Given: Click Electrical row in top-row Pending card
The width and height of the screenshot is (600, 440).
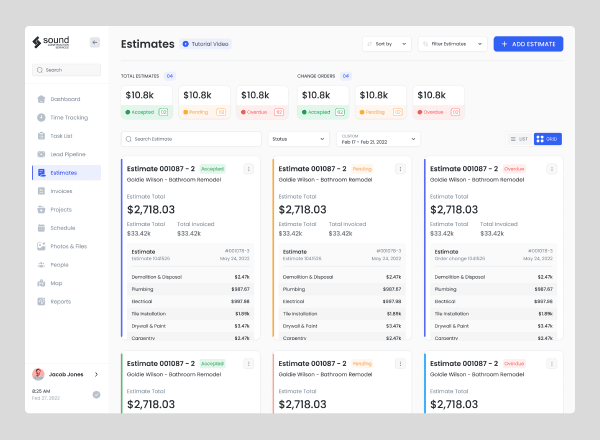Looking at the screenshot, I should [342, 301].
